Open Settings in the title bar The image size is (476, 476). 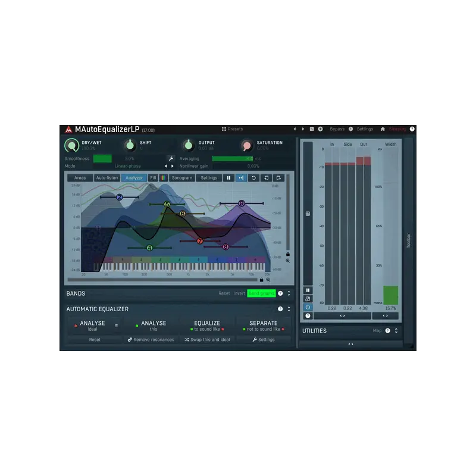(x=365, y=129)
